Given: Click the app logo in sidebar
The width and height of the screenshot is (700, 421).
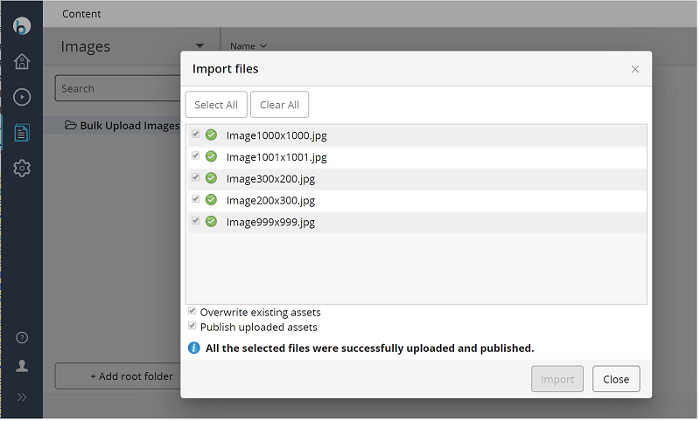Looking at the screenshot, I should pos(21,26).
